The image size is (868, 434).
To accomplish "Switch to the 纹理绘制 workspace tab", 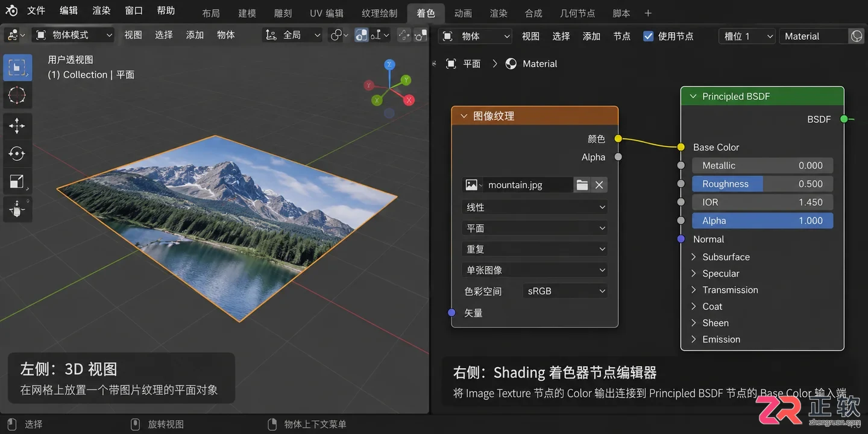I will pos(380,13).
